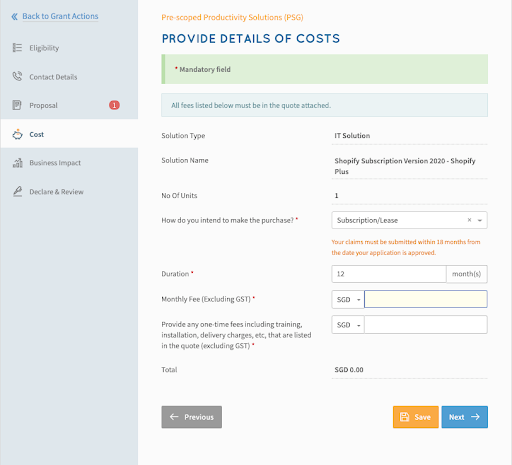This screenshot has height=465, width=512.
Task: Click the Pre-scoped Productivity Solutions (PSG) heading
Action: pos(232,17)
